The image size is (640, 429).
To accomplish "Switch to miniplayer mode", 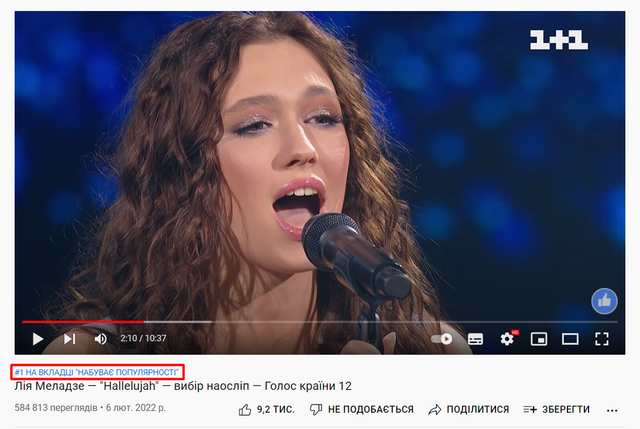I will pyautogui.click(x=539, y=339).
